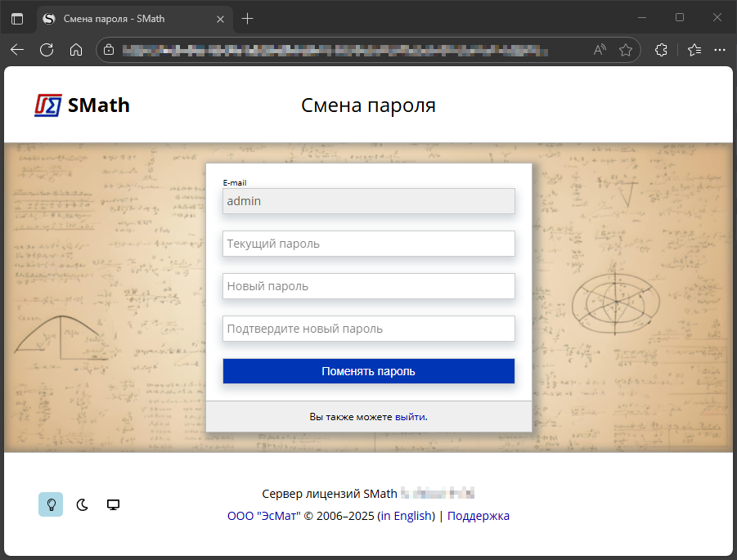Open the favorites list icon
The height and width of the screenshot is (560, 737).
point(694,50)
